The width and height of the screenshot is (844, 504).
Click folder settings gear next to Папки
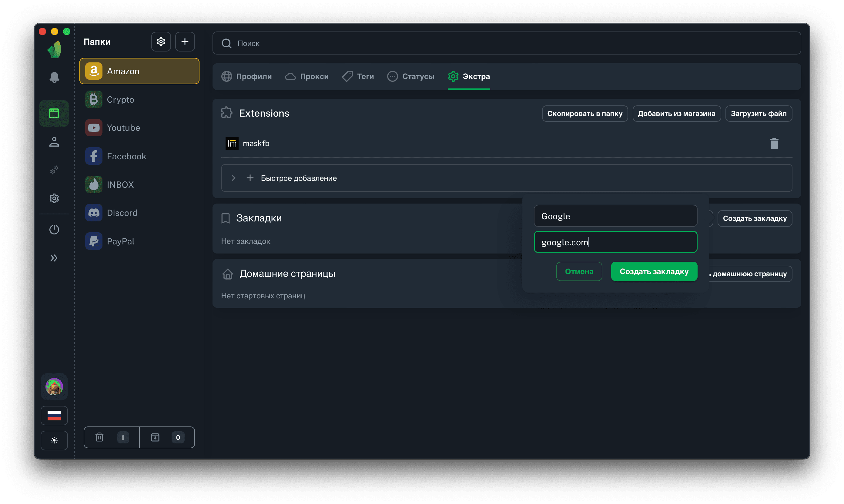coord(161,42)
